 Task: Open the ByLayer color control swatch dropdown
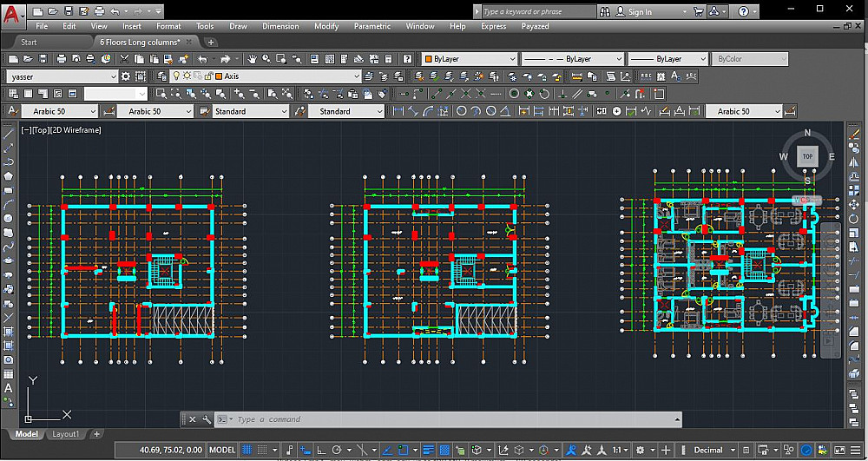(467, 59)
